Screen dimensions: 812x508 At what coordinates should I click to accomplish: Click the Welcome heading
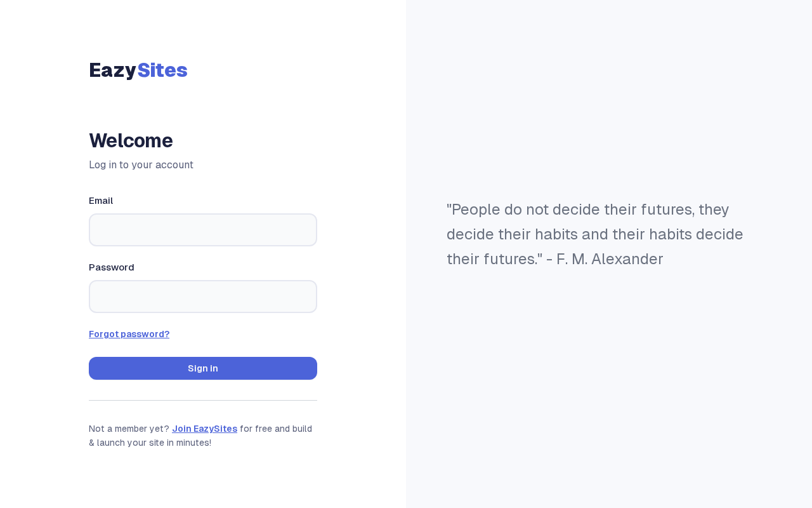point(131,140)
